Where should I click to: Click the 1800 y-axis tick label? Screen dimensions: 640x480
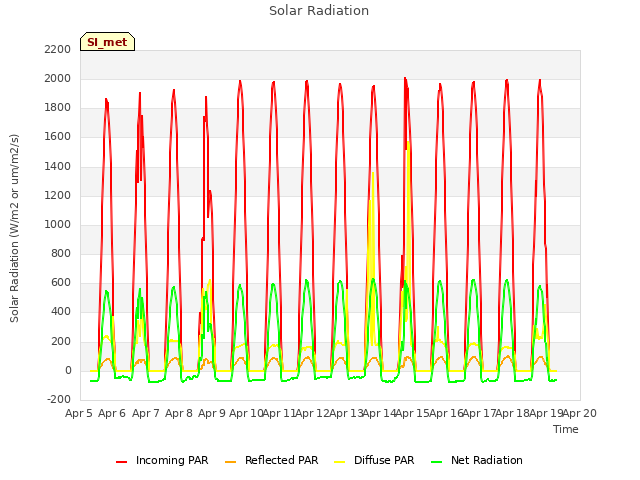point(58,108)
